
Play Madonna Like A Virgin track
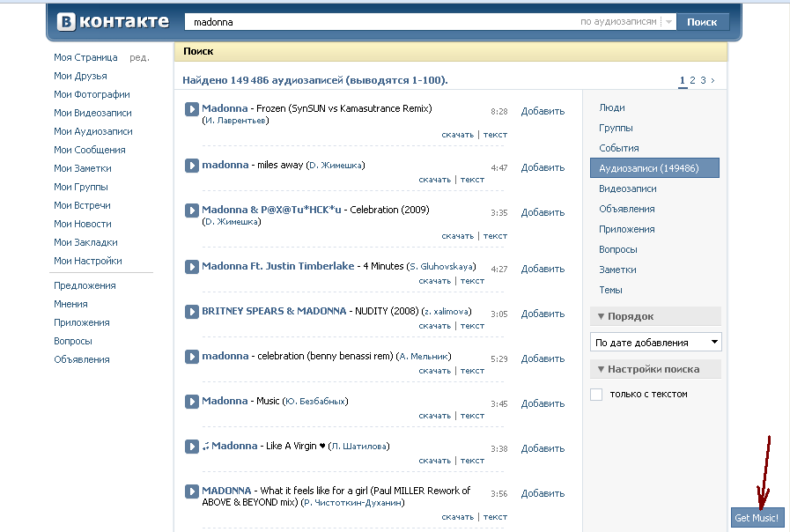(x=191, y=447)
